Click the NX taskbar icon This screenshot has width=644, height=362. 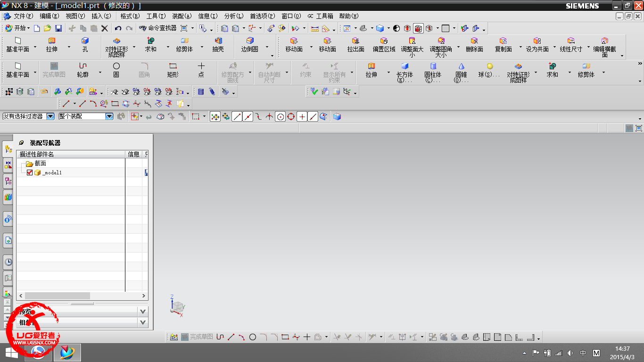[x=67, y=353]
